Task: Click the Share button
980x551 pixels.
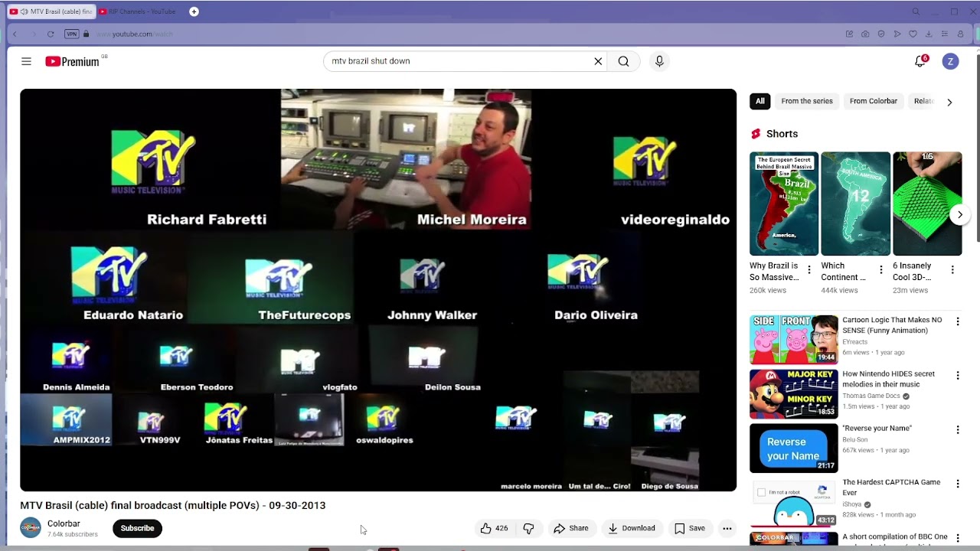Action: [571, 528]
